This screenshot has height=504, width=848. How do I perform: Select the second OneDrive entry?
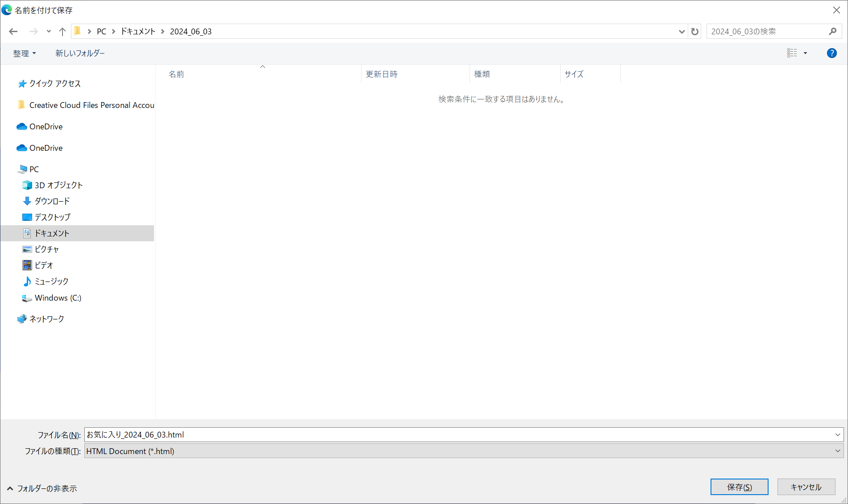46,148
